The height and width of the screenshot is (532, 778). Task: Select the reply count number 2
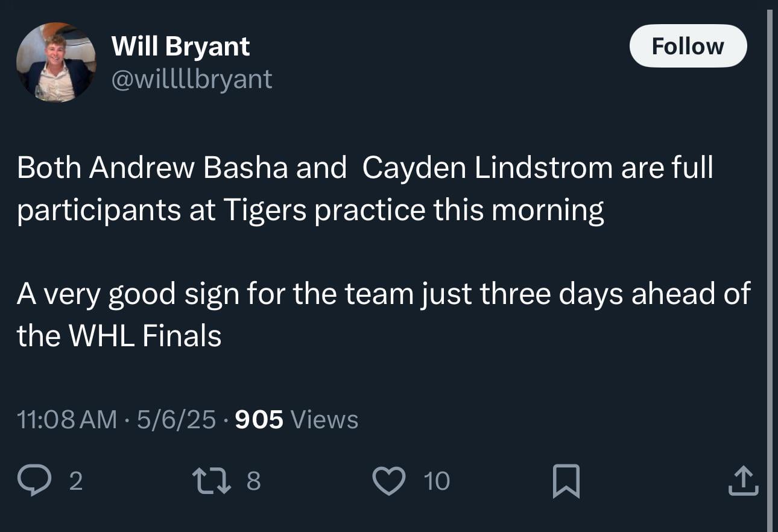pyautogui.click(x=75, y=481)
